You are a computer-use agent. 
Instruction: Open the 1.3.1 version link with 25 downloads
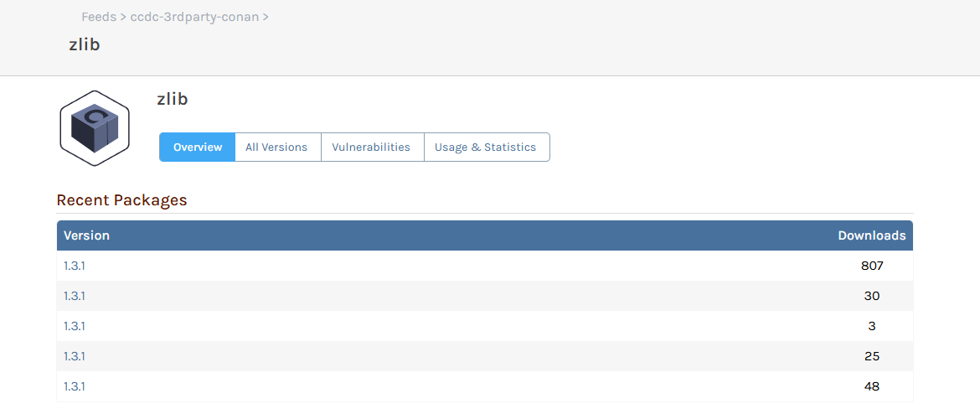coord(75,356)
